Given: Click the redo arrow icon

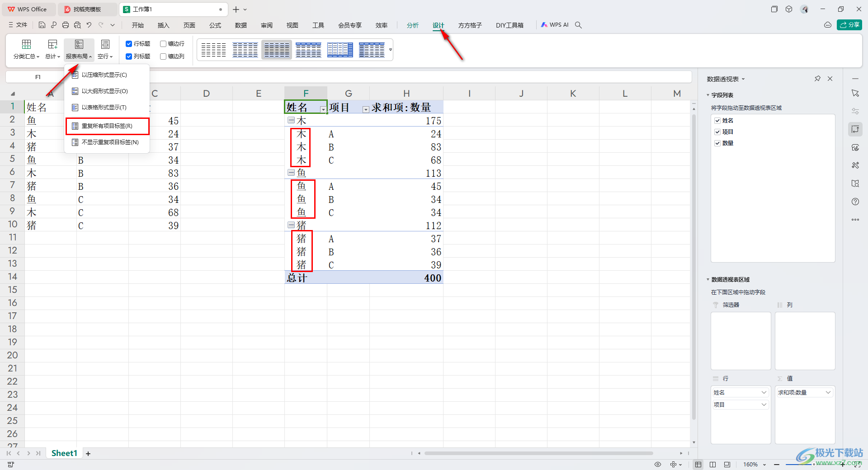Looking at the screenshot, I should [x=101, y=25].
